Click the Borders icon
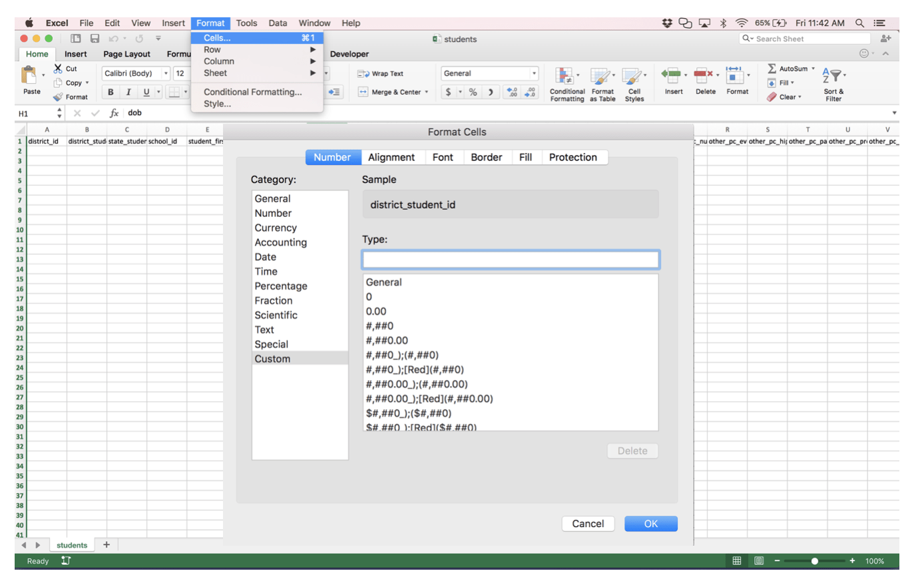The image size is (924, 579). click(x=174, y=92)
